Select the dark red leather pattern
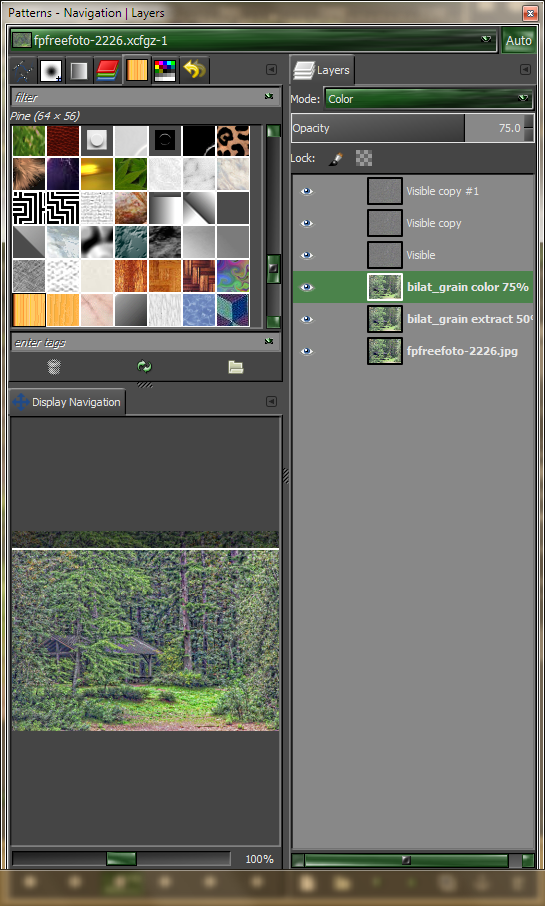545x906 pixels. (x=63, y=141)
